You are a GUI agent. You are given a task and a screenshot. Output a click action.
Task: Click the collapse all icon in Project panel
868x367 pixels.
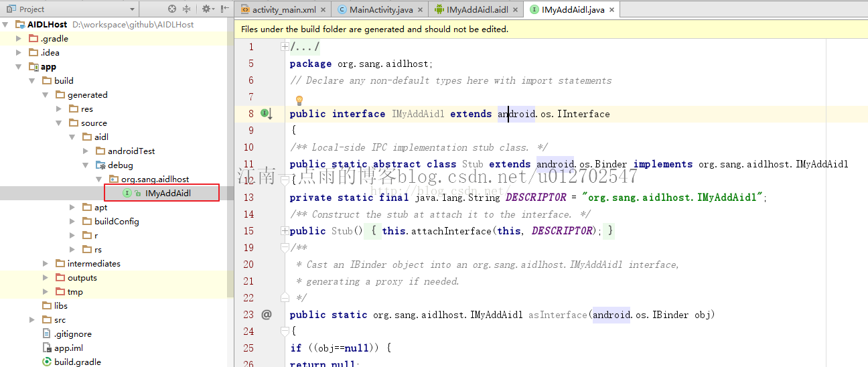click(187, 9)
